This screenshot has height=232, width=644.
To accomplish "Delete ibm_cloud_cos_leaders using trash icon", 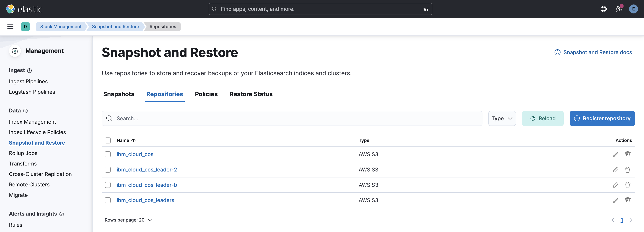I will click(628, 200).
